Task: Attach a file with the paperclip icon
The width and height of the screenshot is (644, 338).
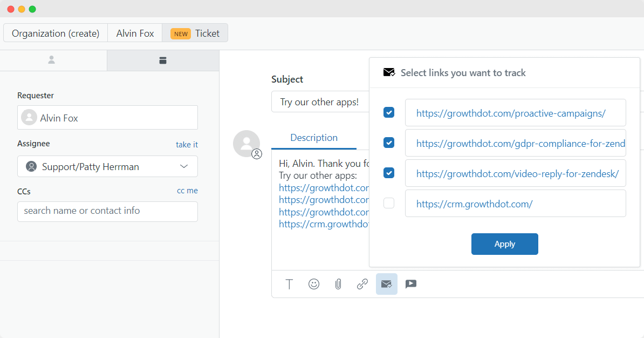Action: (x=338, y=283)
